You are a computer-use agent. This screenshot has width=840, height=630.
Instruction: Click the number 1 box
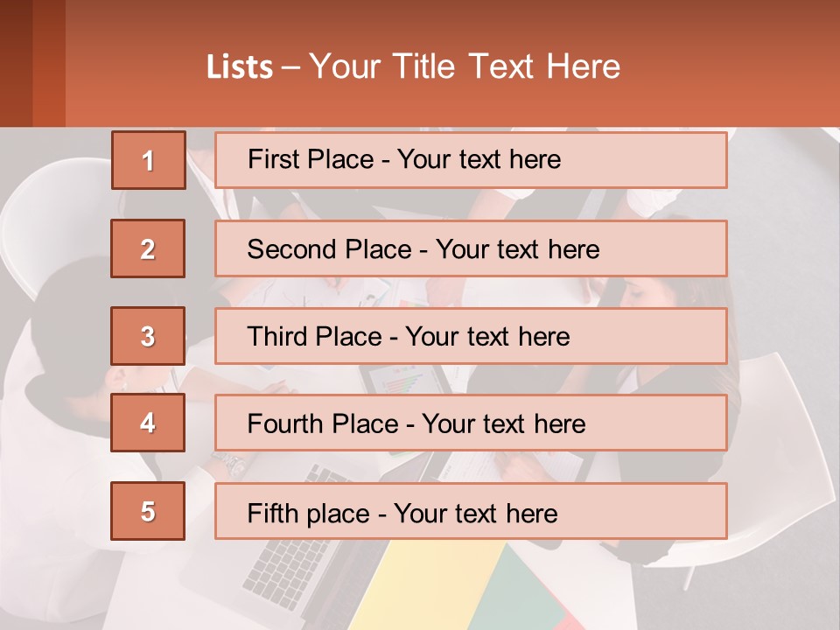click(x=149, y=160)
